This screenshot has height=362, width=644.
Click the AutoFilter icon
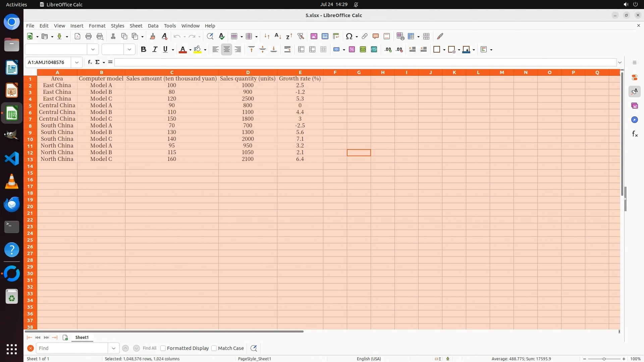[x=301, y=36]
